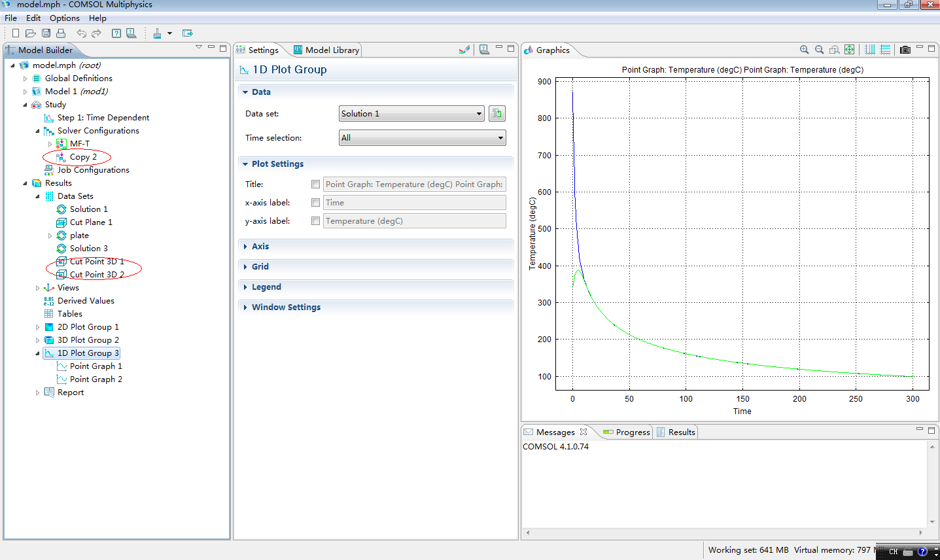This screenshot has width=940, height=560.
Task: Click the Zoom Extents icon in Graphics
Action: 849,50
